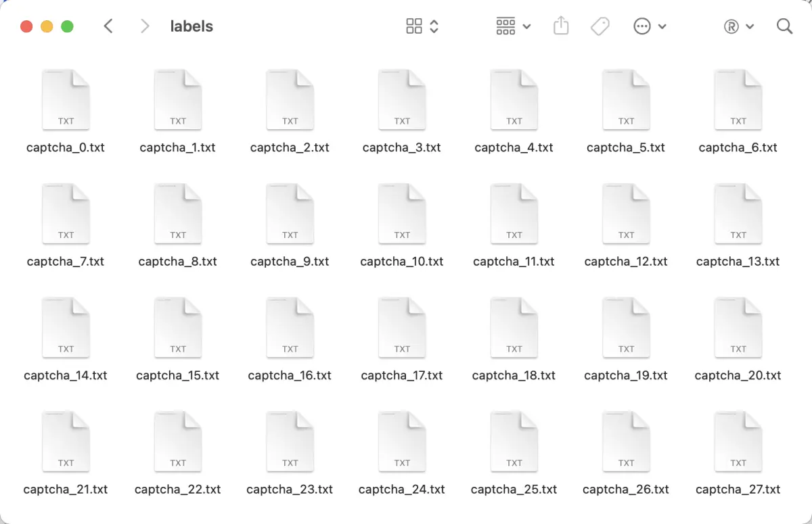Screen dimensions: 812x524
Task: Select the captcha_16.txt file
Action: click(290, 327)
